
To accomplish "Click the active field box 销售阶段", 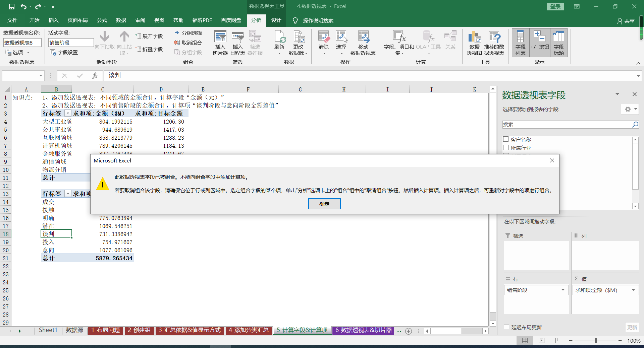I will pos(71,43).
